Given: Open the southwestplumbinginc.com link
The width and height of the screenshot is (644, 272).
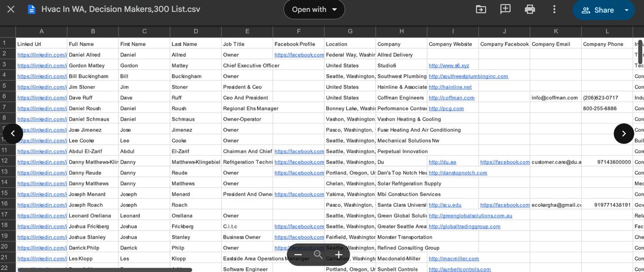Looking at the screenshot, I should click(x=468, y=76).
